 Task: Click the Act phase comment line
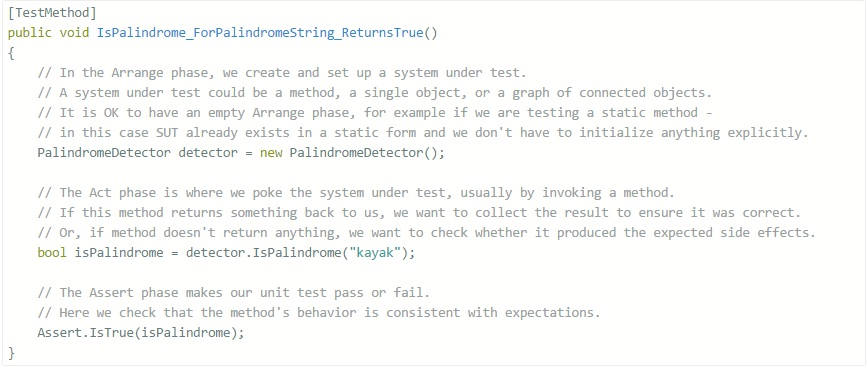point(356,192)
